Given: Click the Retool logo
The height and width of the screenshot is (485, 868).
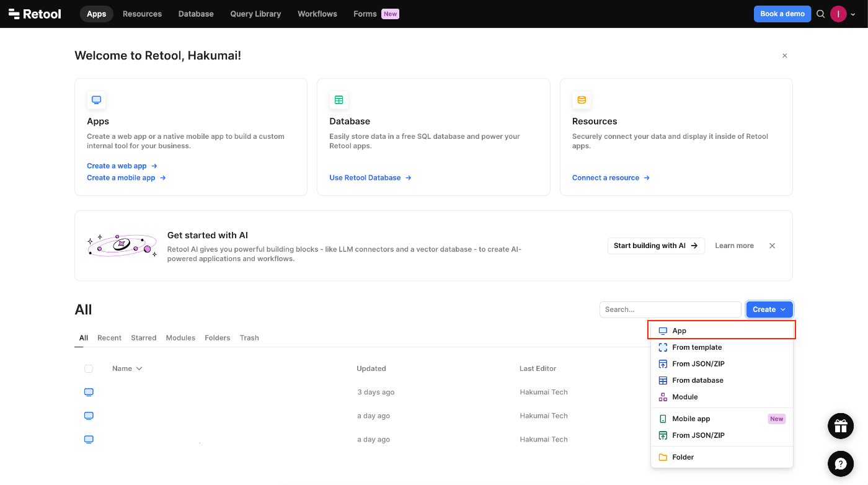Looking at the screenshot, I should [x=35, y=14].
